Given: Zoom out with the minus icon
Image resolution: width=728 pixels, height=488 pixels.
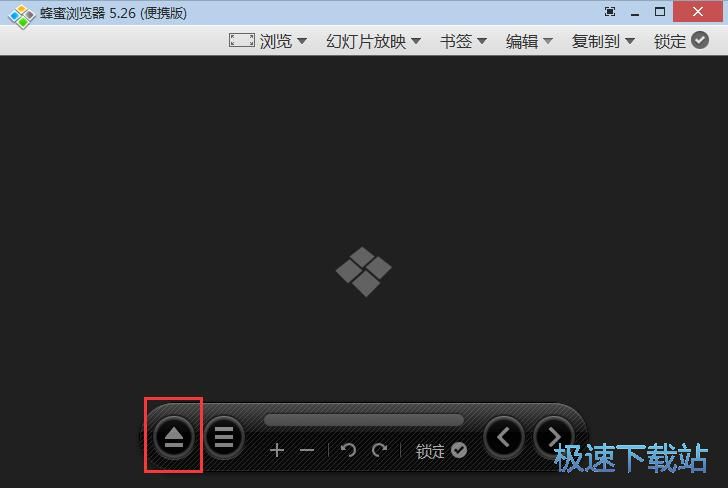Looking at the screenshot, I should click(x=307, y=450).
